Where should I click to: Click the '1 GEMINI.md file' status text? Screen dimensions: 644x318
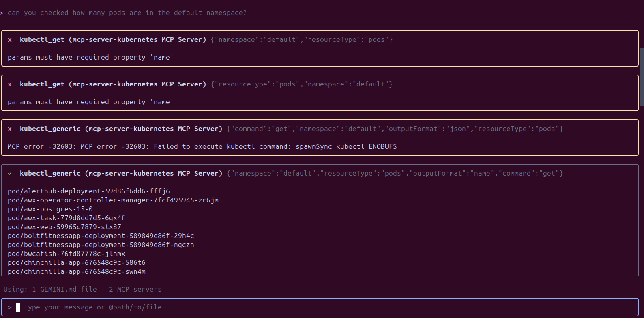pos(64,290)
